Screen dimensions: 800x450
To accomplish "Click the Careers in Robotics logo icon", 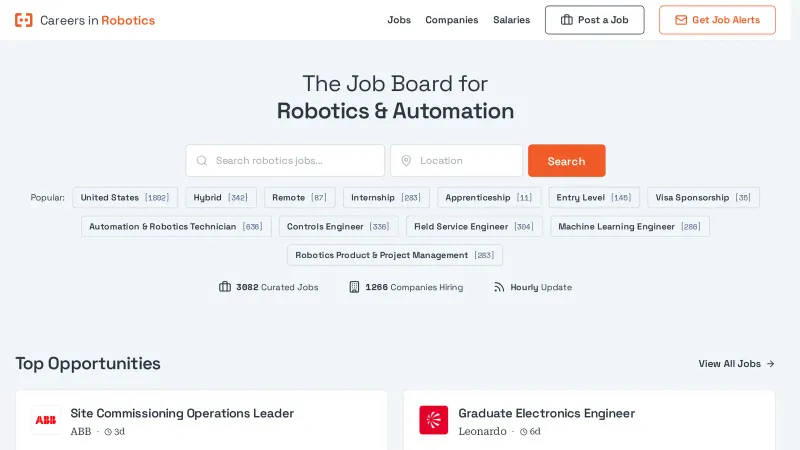I will (x=24, y=20).
